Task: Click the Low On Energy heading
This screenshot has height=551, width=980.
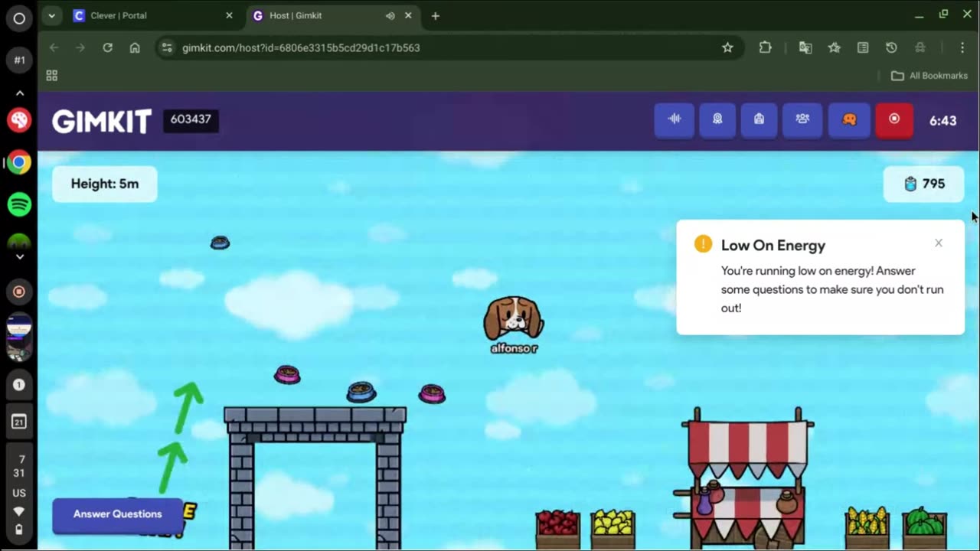Action: tap(773, 245)
